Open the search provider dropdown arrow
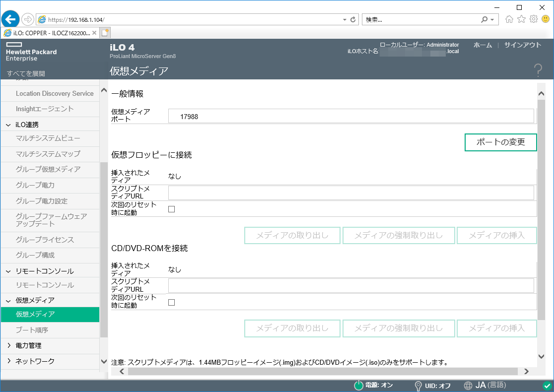 click(x=492, y=20)
